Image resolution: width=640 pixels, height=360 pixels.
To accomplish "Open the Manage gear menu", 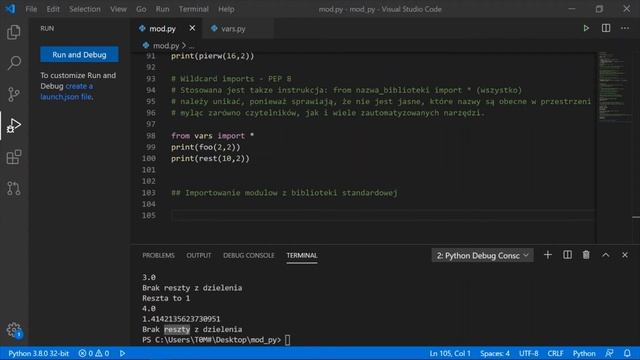I will 14,330.
